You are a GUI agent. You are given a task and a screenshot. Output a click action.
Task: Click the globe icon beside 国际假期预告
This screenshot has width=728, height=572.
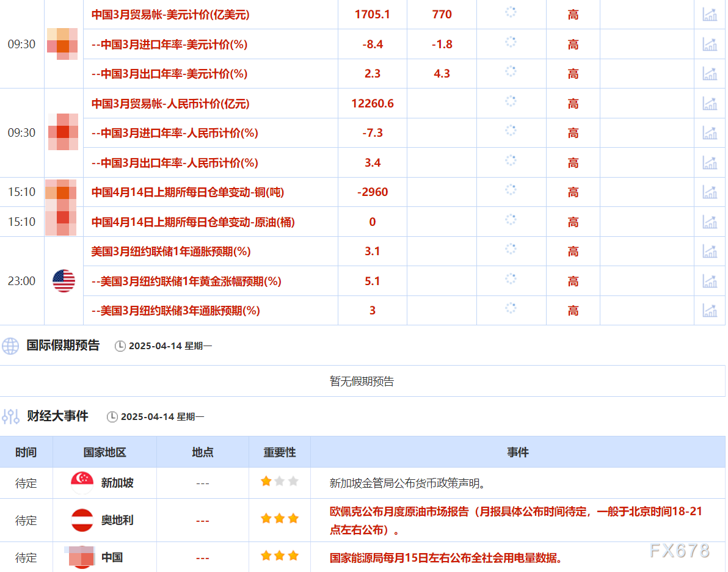[x=10, y=346]
